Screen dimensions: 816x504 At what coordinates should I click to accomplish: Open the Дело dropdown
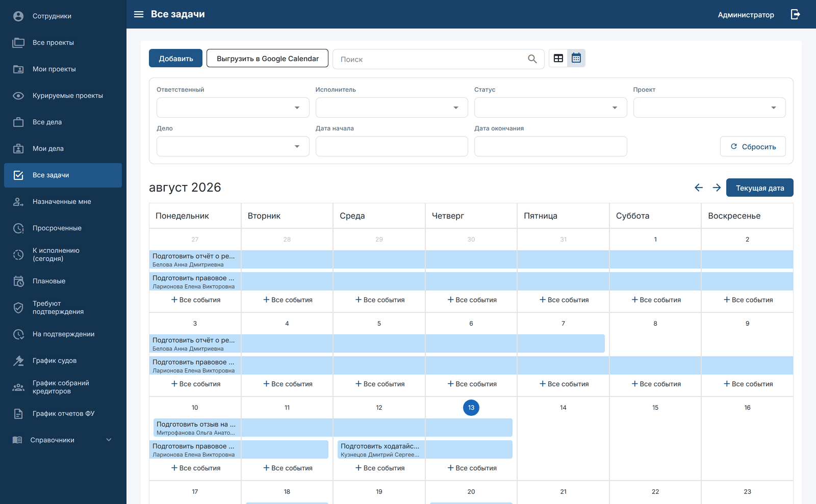coord(233,146)
